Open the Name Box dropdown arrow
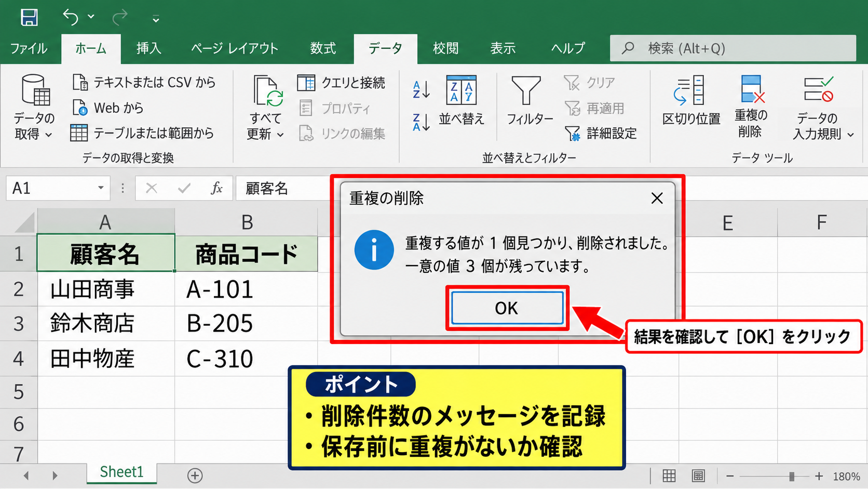 101,188
